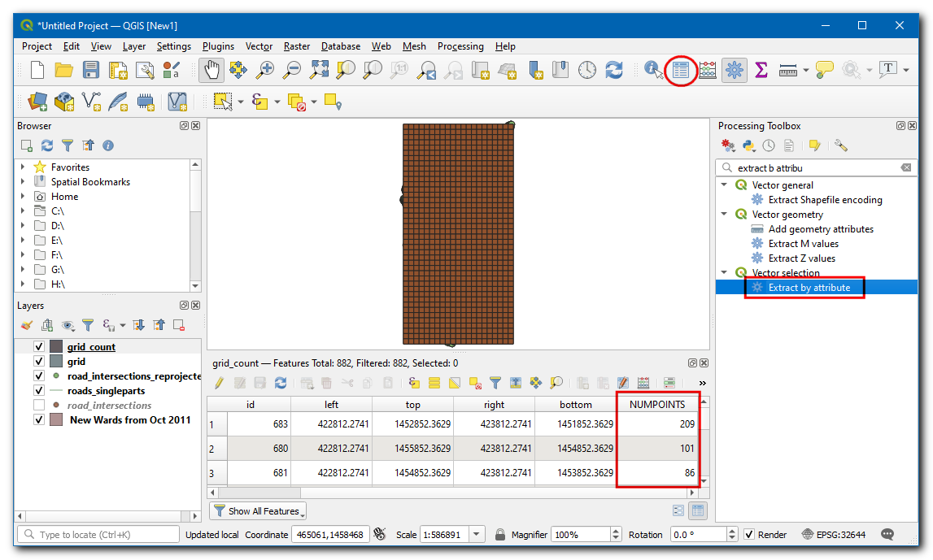Click the Zoom Full extent icon
This screenshot has width=933, height=560.
click(x=319, y=71)
